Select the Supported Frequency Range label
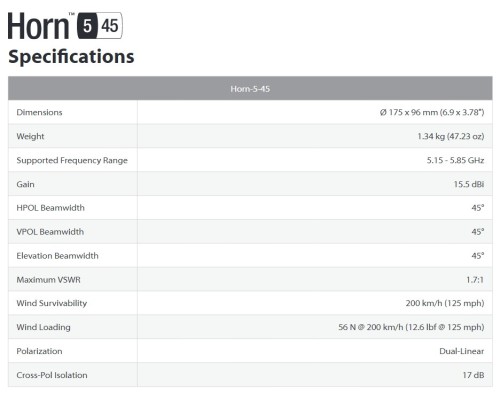 (x=72, y=160)
